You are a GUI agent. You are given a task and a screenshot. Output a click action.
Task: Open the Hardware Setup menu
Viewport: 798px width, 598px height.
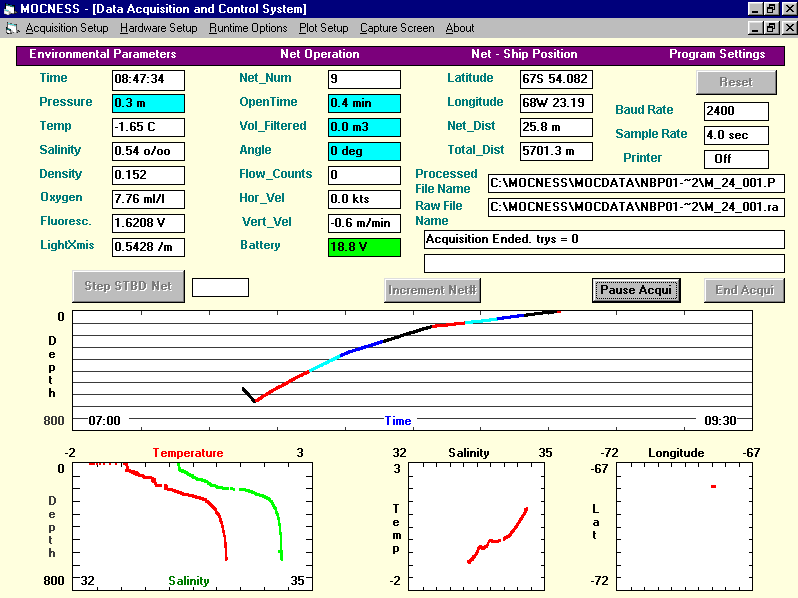tap(158, 28)
